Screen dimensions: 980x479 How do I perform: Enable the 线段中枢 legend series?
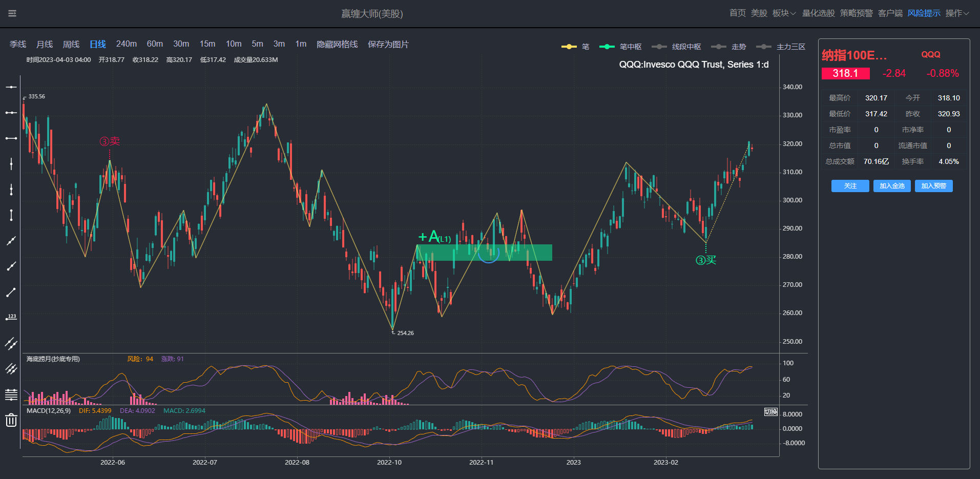click(x=676, y=47)
